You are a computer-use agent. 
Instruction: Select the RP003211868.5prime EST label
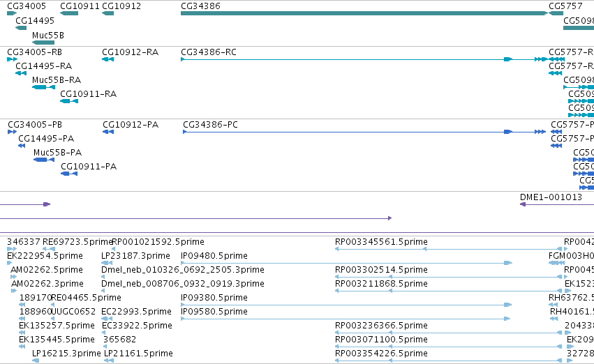click(382, 283)
